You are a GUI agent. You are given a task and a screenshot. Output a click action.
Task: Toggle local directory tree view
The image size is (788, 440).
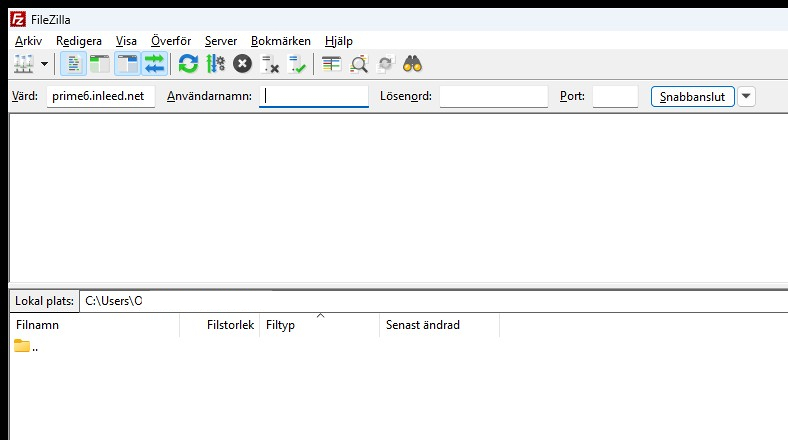[99, 64]
